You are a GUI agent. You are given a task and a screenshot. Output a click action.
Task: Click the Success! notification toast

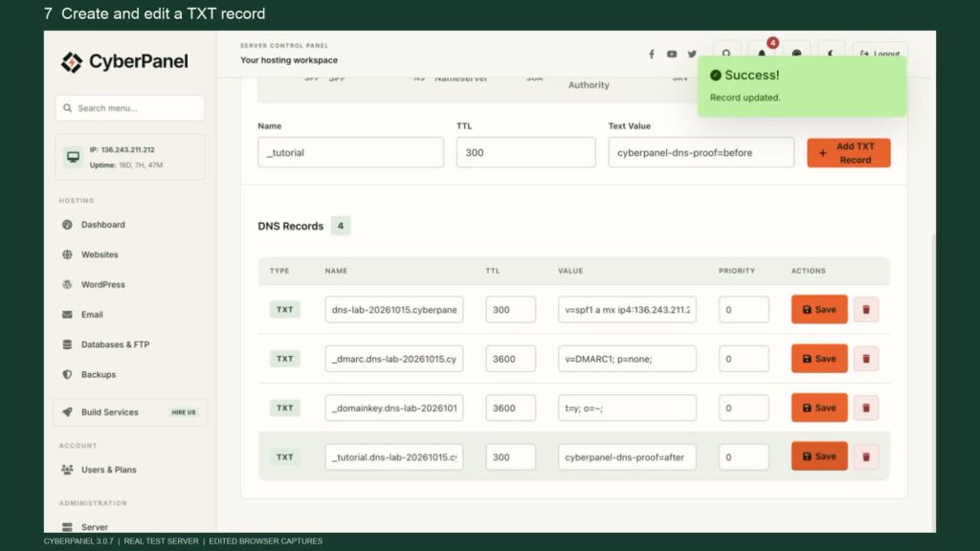802,85
